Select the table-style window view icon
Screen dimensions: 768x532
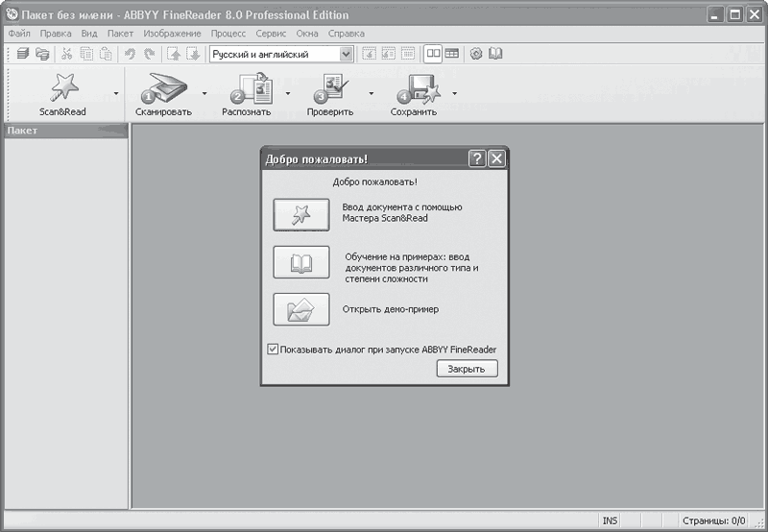click(452, 54)
